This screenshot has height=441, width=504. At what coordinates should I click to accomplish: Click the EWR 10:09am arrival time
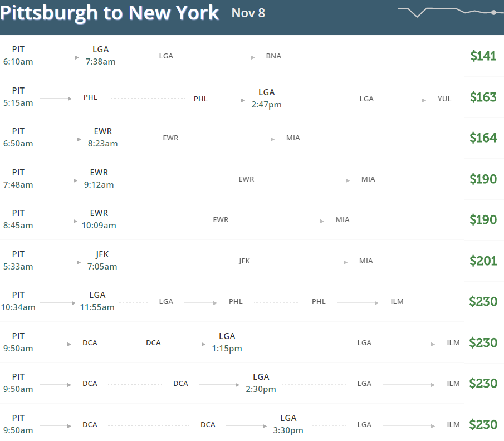[x=99, y=226]
